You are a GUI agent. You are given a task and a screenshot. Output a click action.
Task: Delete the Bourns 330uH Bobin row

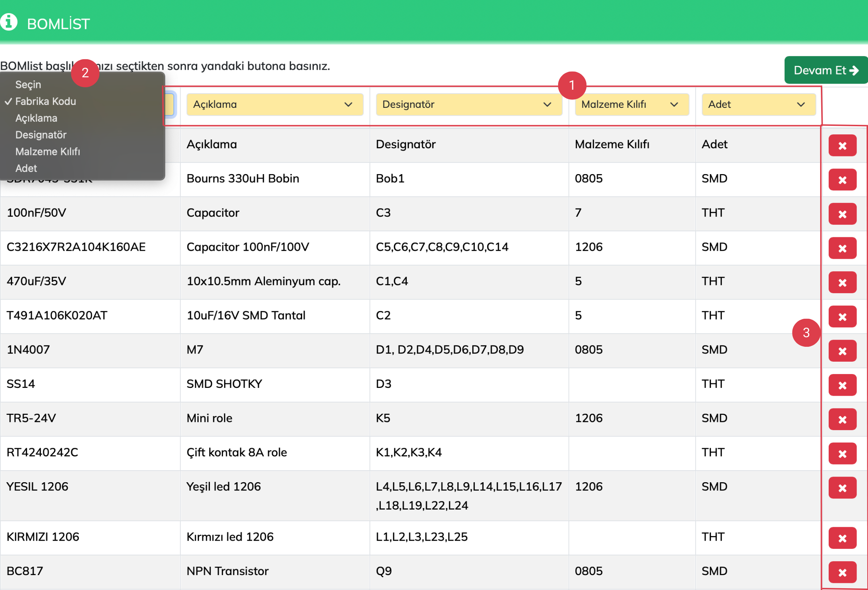click(842, 180)
